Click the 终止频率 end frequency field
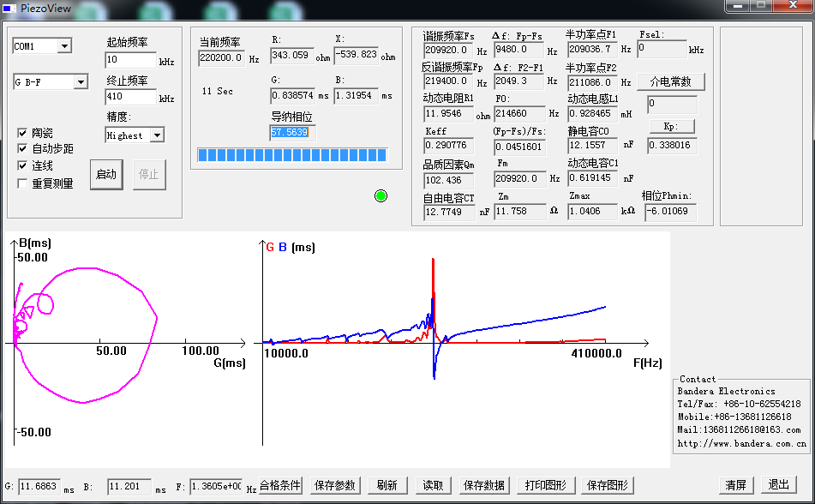Image resolution: width=815 pixels, height=504 pixels. [130, 97]
